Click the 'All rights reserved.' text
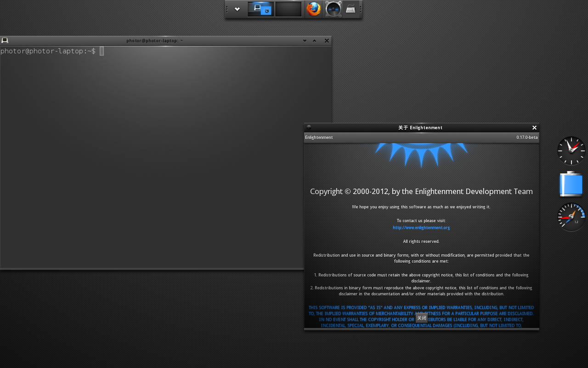Image resolution: width=588 pixels, height=368 pixels. coord(421,241)
